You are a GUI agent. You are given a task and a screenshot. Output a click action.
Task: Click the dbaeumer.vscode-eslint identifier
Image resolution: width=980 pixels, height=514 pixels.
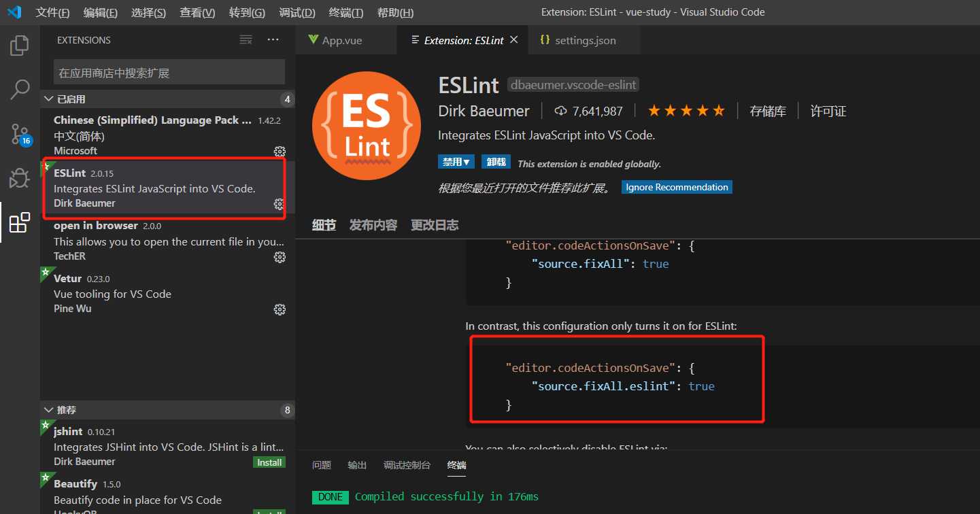point(573,85)
